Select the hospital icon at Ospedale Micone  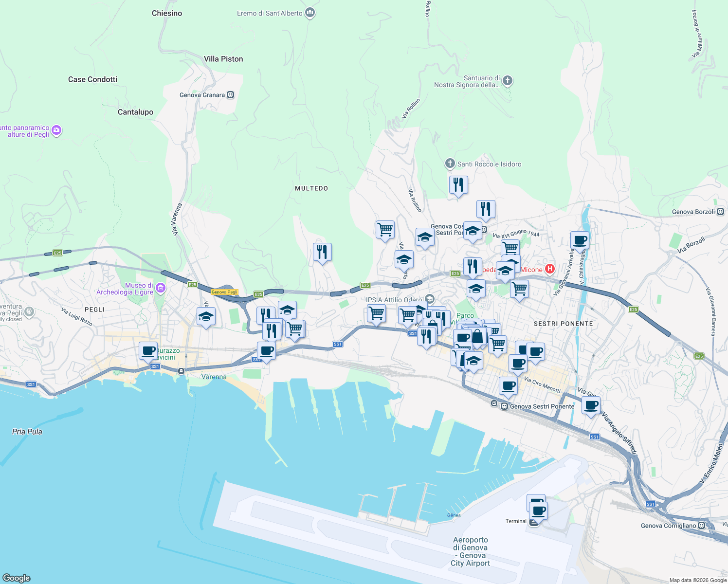click(x=550, y=269)
